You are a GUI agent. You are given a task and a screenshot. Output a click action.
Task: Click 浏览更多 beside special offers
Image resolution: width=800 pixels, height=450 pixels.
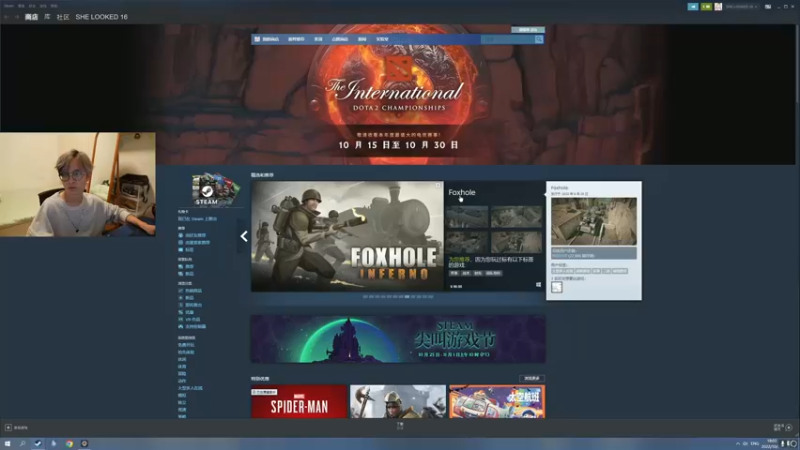(532, 378)
